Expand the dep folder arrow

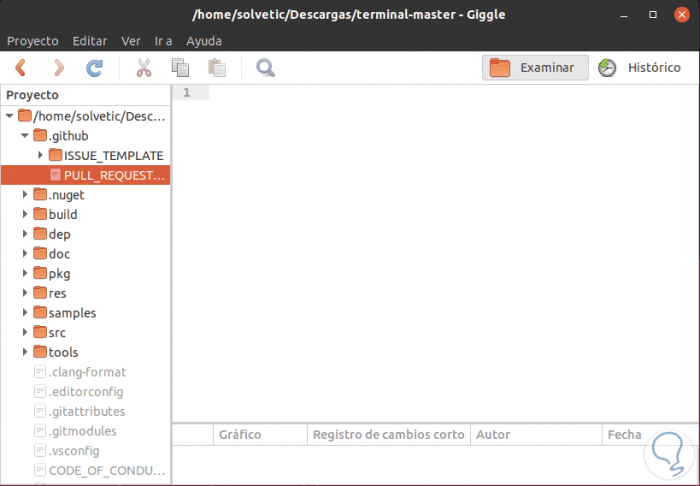25,234
